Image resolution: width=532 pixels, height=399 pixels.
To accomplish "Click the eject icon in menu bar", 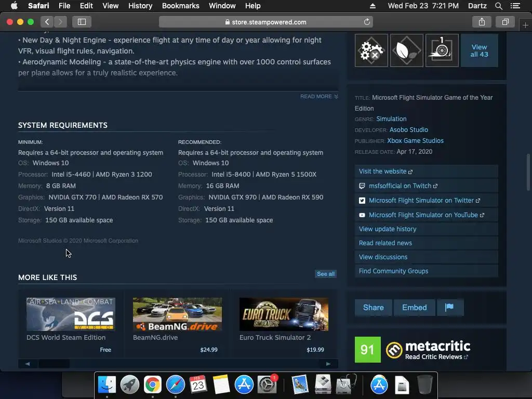I will 373,6.
